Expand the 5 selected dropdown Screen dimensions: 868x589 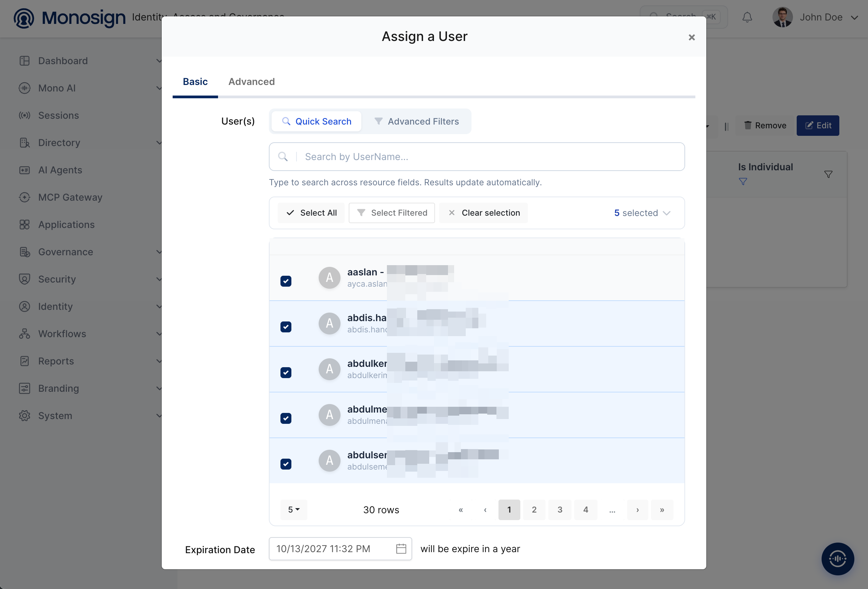coord(642,213)
